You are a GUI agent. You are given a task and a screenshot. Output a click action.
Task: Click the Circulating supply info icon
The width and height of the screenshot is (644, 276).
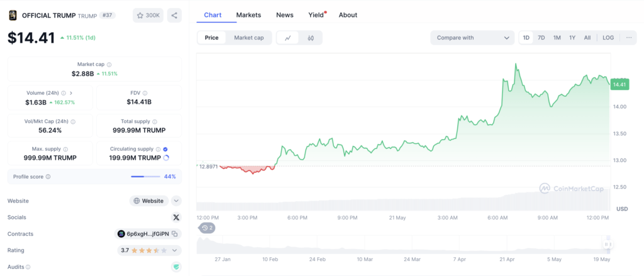(158, 150)
